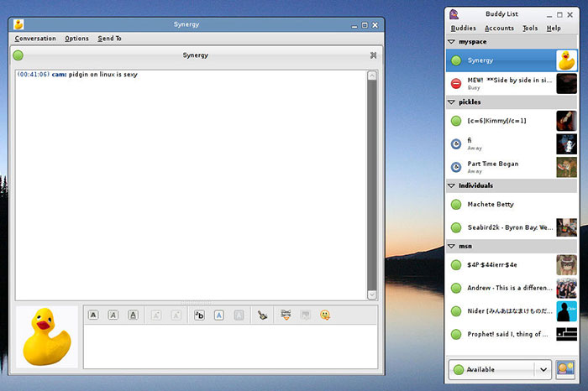The width and height of the screenshot is (588, 391).
Task: Open the font face selector icon
Action: coord(199,315)
